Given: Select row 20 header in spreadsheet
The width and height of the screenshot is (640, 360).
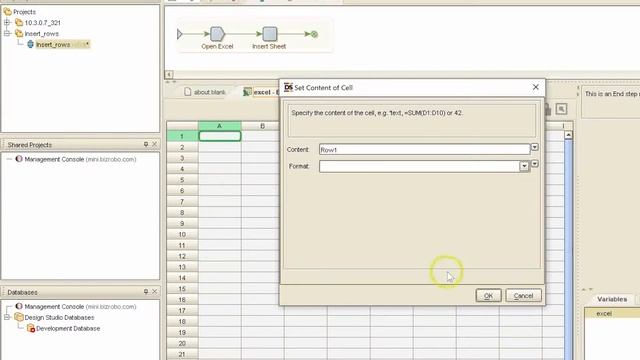Looking at the screenshot, I should coord(182,343).
